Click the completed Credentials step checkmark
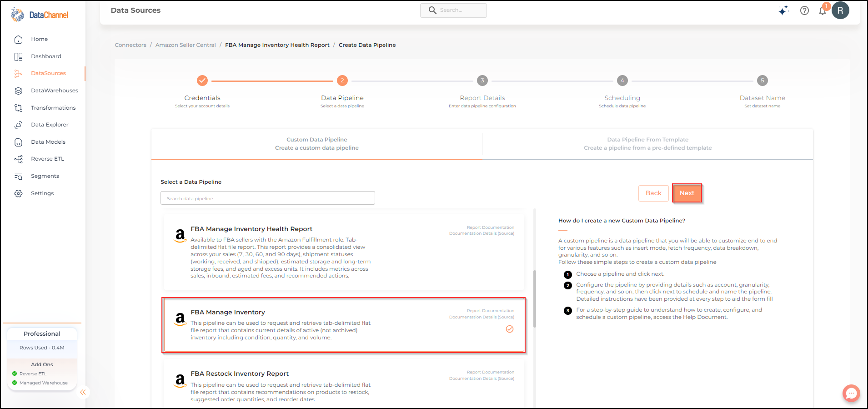This screenshot has height=409, width=868. tap(202, 81)
